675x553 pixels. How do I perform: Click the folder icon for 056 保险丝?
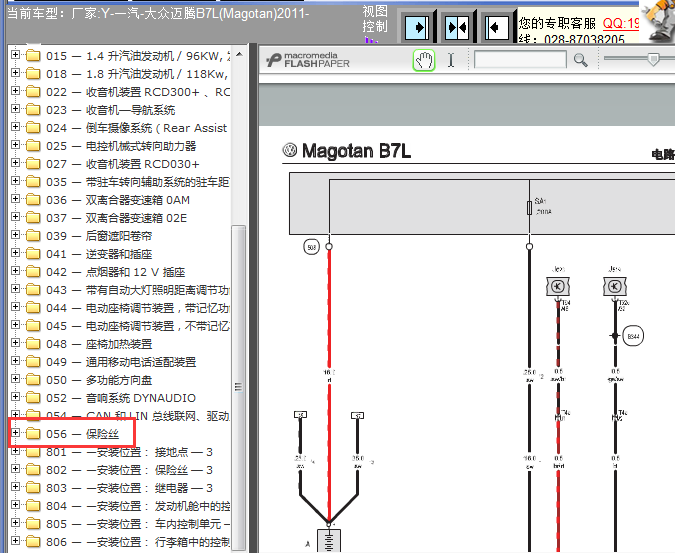point(33,434)
